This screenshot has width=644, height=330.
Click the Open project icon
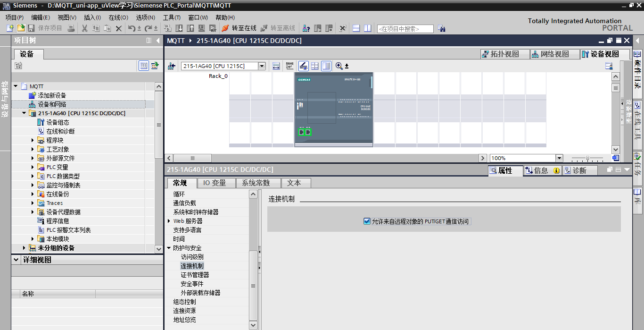click(x=21, y=28)
